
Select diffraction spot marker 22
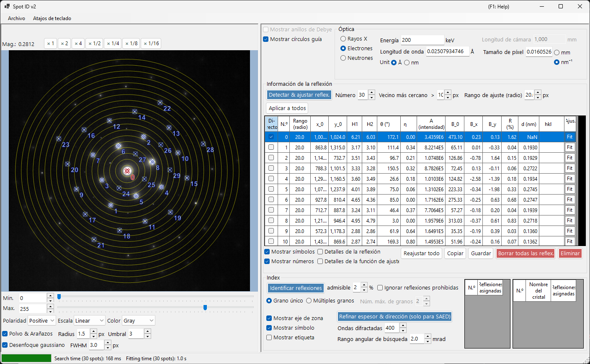pos(160,103)
